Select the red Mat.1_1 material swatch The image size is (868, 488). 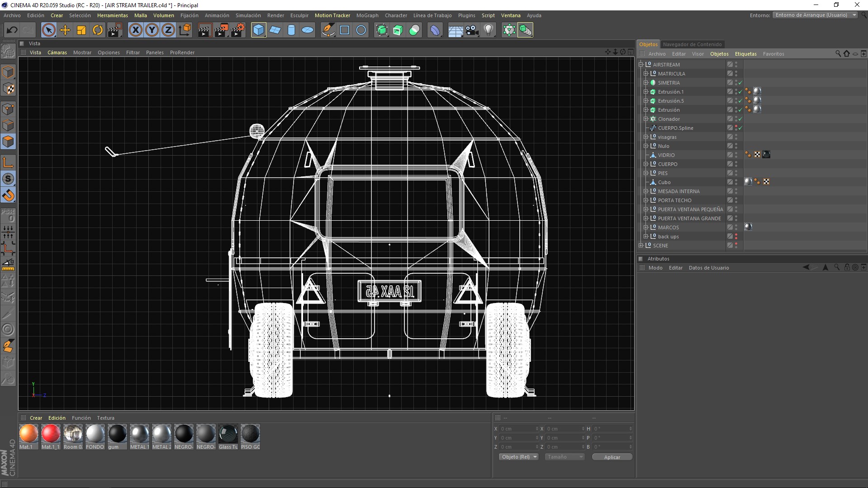pyautogui.click(x=51, y=434)
